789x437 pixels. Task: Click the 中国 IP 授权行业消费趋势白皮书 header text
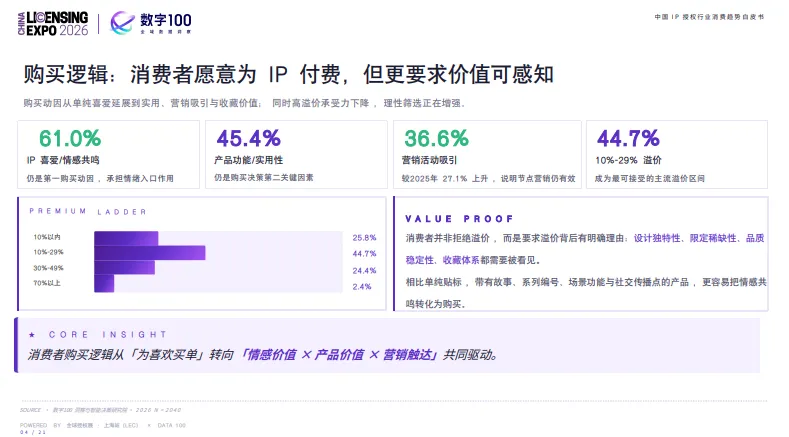(x=709, y=17)
